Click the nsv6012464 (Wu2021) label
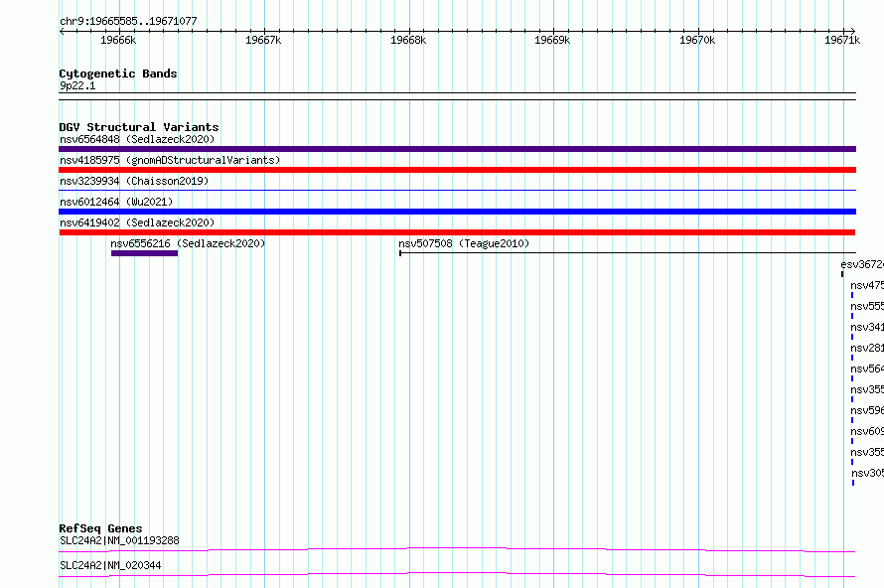The width and height of the screenshot is (884, 588). 116,202
